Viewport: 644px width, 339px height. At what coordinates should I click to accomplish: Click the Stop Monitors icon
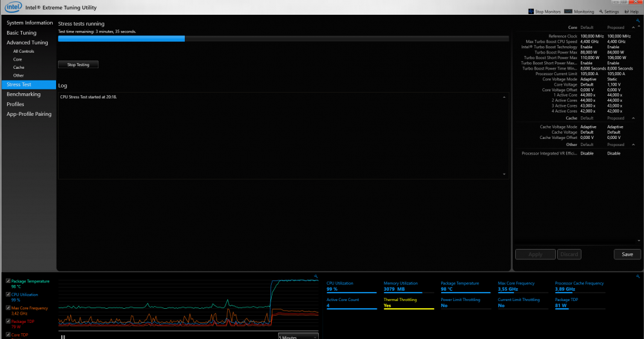pyautogui.click(x=531, y=12)
